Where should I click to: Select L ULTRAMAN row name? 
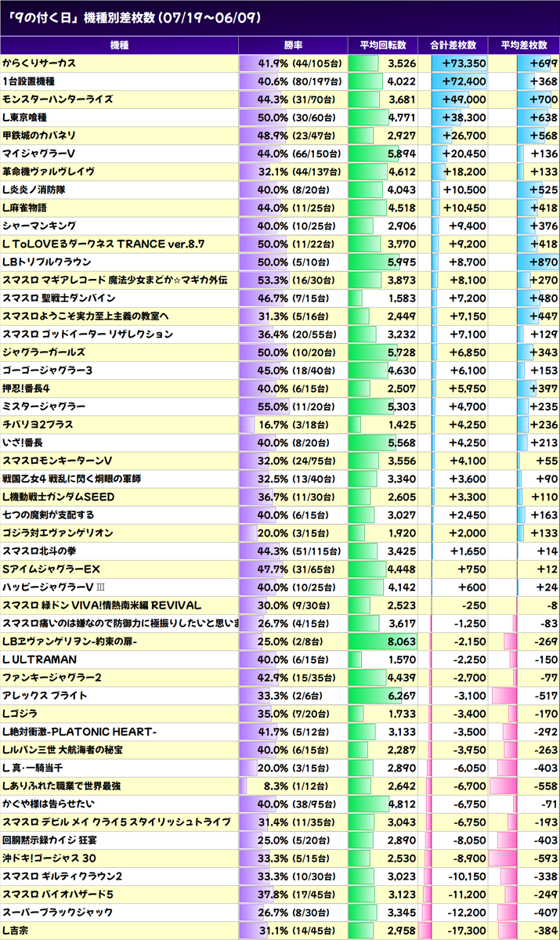pos(40,660)
